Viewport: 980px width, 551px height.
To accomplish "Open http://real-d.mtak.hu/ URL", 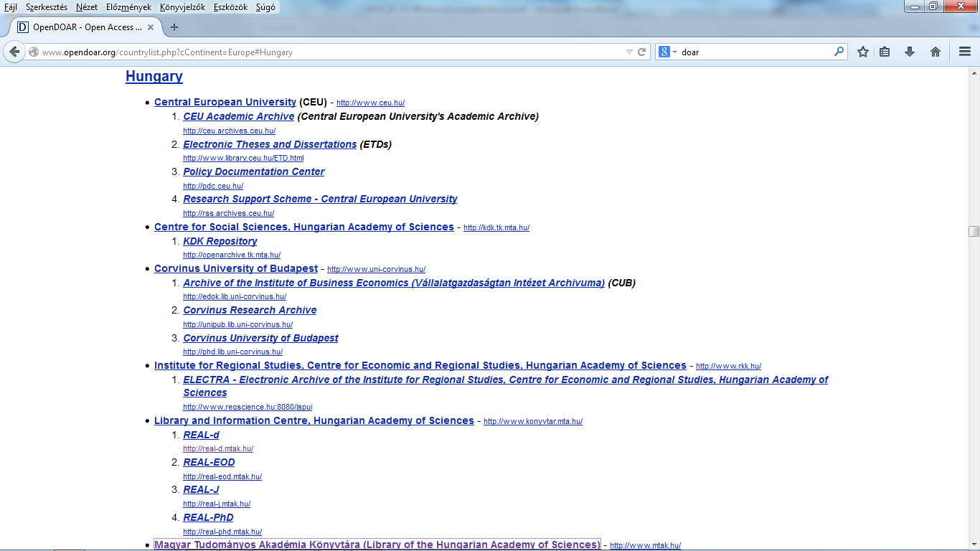I will [218, 448].
